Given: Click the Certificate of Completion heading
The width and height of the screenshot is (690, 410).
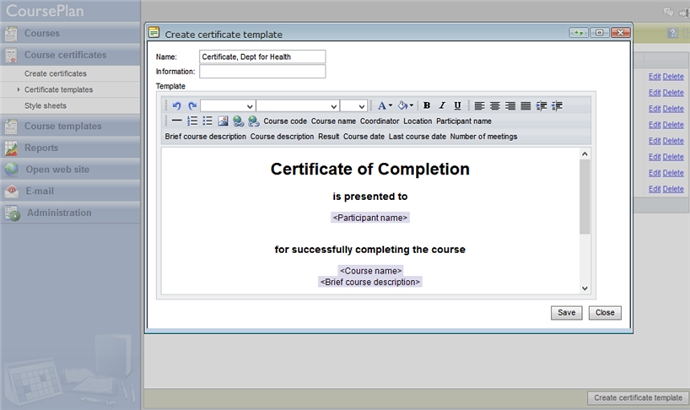Looking at the screenshot, I should (x=370, y=169).
